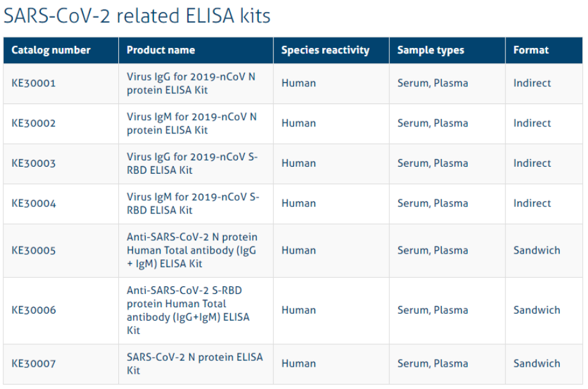Select catalog number KE30003
The height and width of the screenshot is (389, 588).
pyautogui.click(x=34, y=164)
